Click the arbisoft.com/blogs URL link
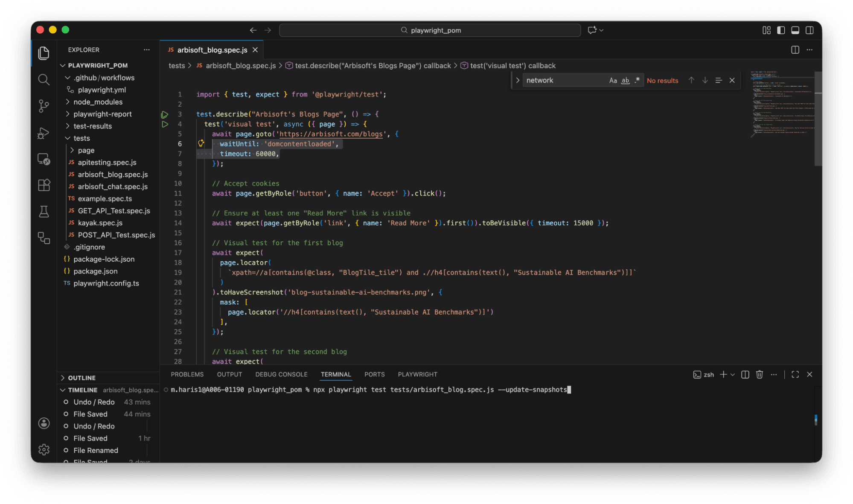The image size is (853, 504). [x=331, y=134]
